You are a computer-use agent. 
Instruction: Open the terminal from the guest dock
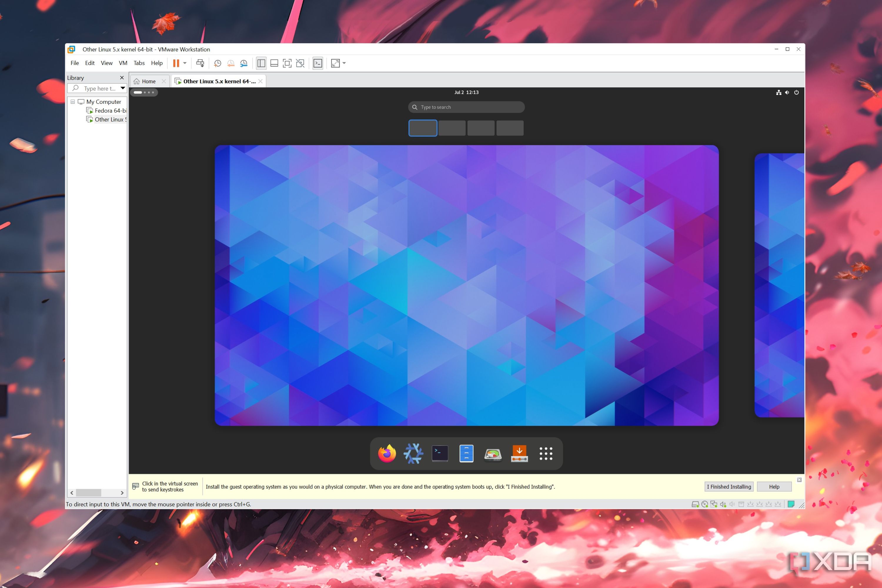coord(440,453)
